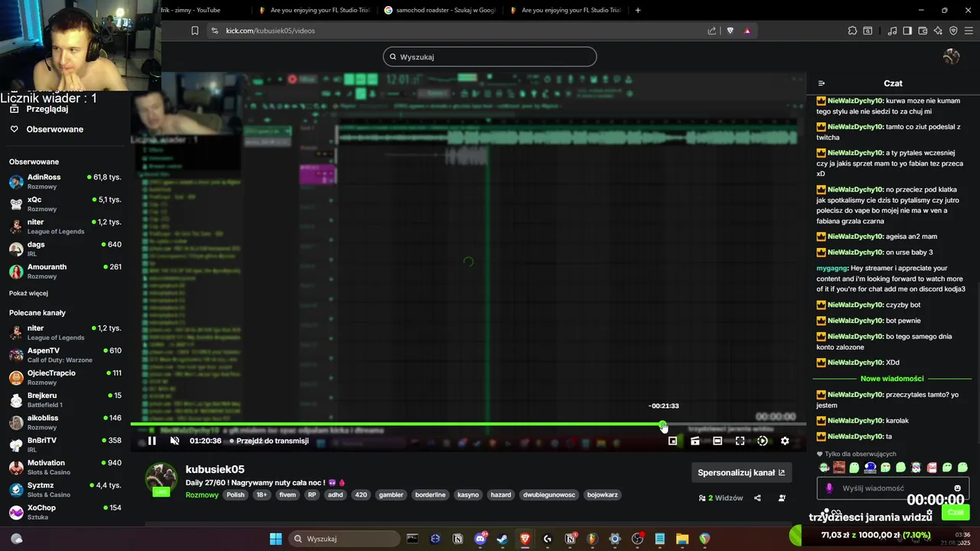Open a new browser tab
980x551 pixels.
(638, 10)
